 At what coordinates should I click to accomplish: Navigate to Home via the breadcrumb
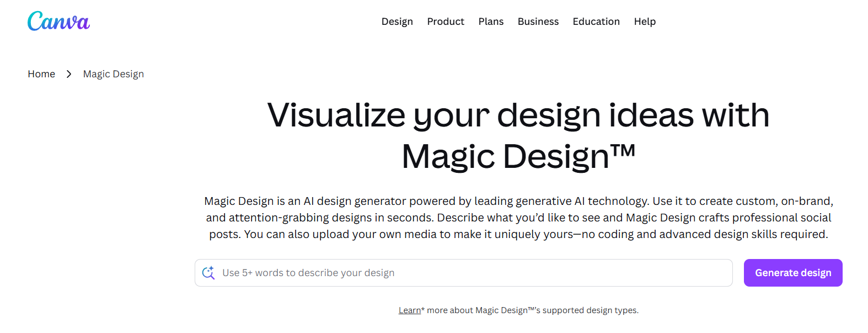pos(41,74)
